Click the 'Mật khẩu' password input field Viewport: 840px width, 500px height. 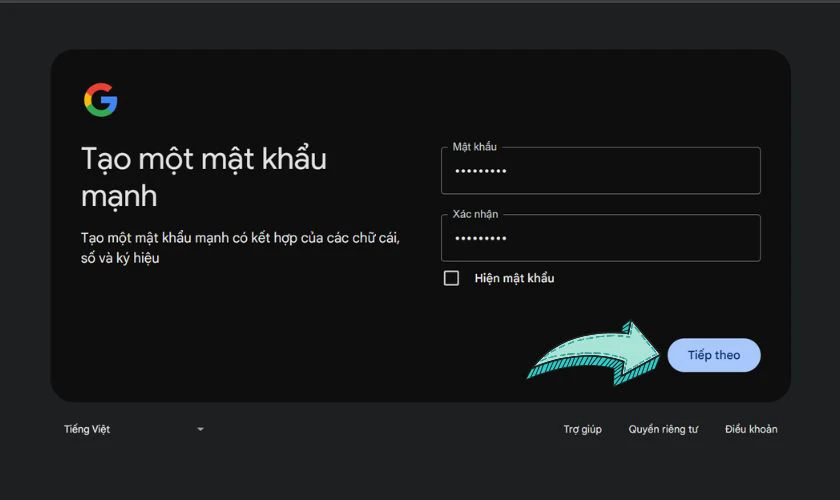point(601,170)
